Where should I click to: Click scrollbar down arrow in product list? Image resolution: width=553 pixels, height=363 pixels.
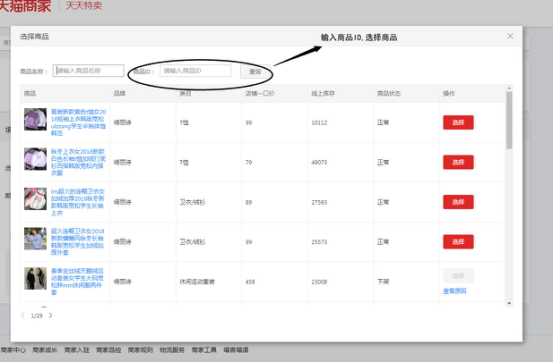coord(509,303)
